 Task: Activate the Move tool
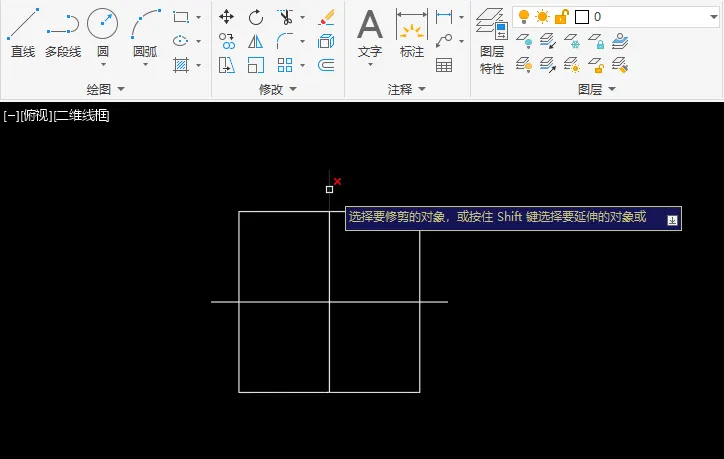click(226, 17)
